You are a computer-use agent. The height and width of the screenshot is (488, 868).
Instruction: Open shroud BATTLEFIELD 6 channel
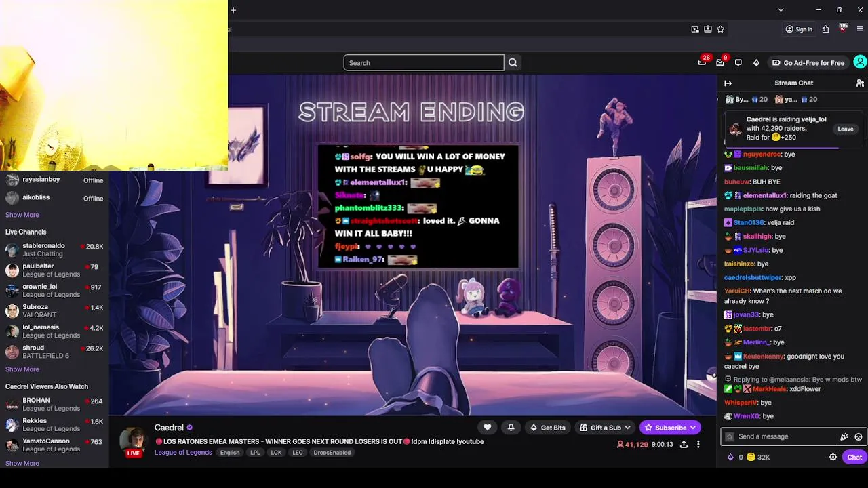(x=54, y=352)
